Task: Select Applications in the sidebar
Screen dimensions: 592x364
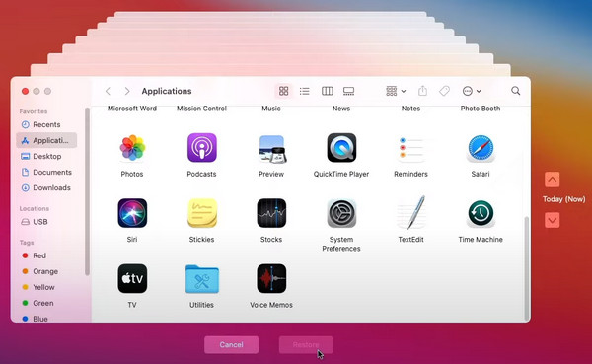Action: click(46, 140)
